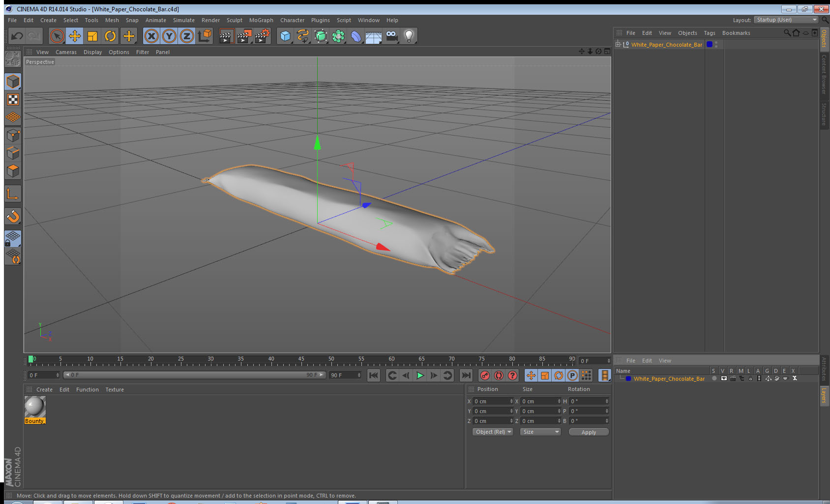Click the Apply button

[x=589, y=432]
